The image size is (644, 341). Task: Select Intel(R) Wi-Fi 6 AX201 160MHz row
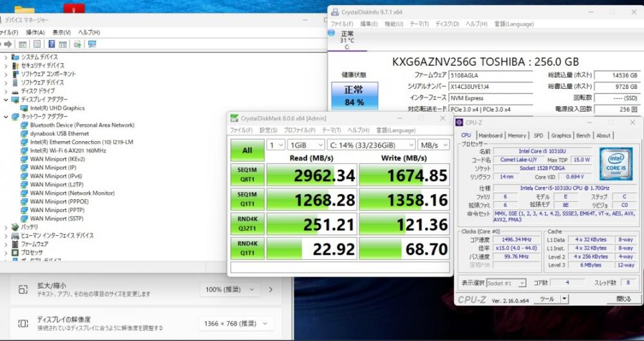coord(68,151)
